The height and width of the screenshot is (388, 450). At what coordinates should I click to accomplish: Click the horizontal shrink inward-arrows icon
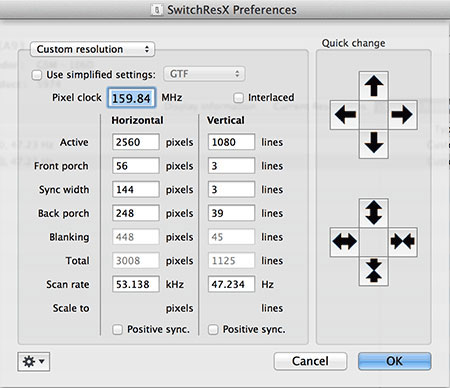(x=403, y=242)
